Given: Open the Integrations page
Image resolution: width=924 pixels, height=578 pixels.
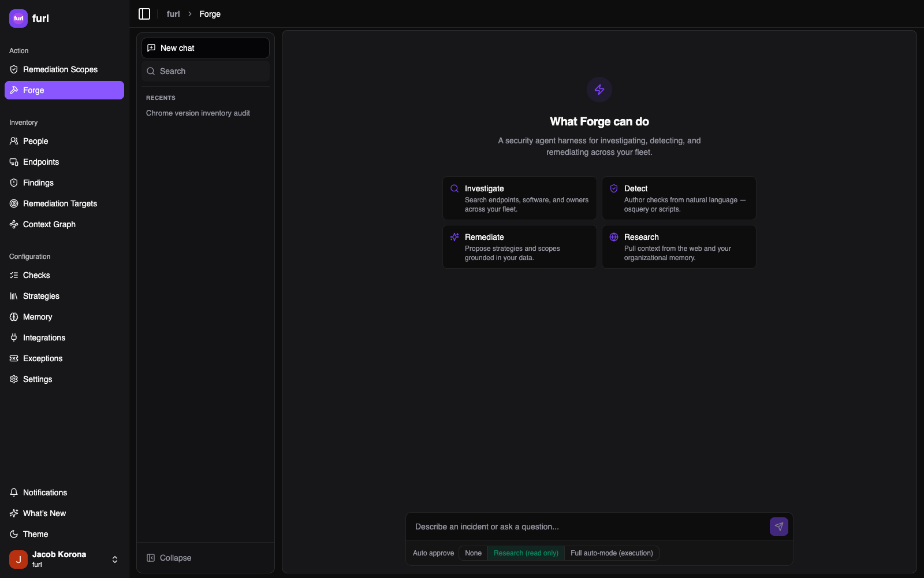Looking at the screenshot, I should (x=64, y=338).
